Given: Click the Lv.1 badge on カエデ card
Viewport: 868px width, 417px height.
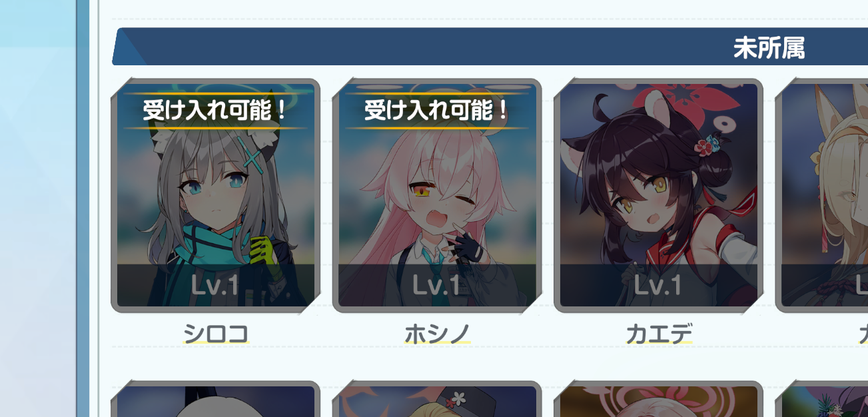Looking at the screenshot, I should pyautogui.click(x=658, y=285).
